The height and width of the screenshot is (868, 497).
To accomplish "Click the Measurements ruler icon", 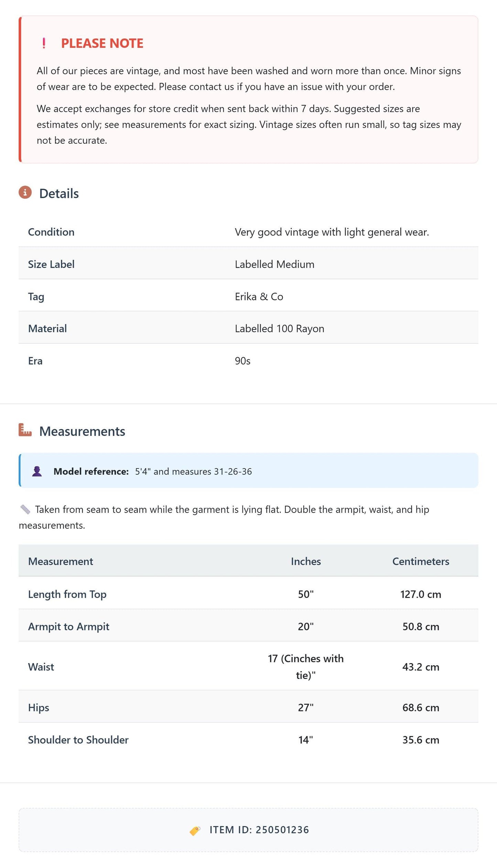I will (x=25, y=430).
